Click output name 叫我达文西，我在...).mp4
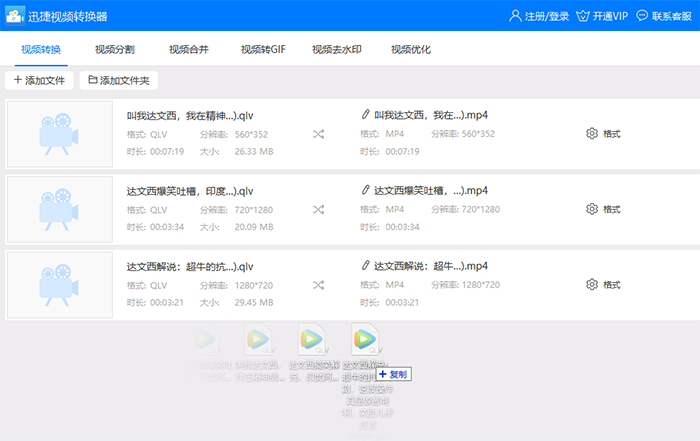Image resolution: width=700 pixels, height=441 pixels. click(431, 115)
